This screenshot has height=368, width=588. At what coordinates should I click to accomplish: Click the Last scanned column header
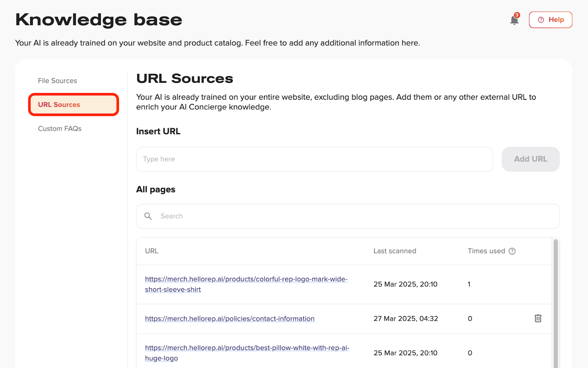pos(395,251)
